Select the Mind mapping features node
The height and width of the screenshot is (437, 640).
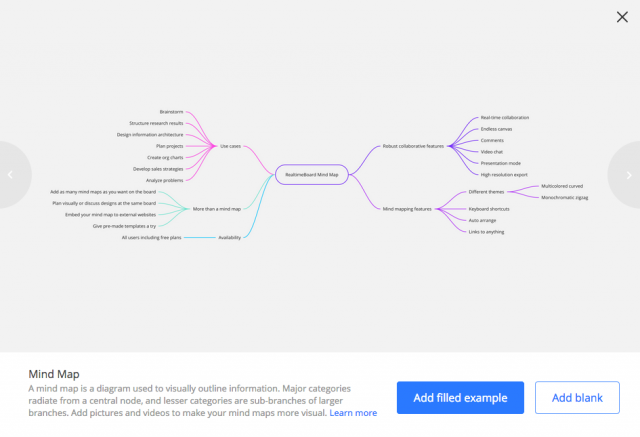pyautogui.click(x=407, y=209)
